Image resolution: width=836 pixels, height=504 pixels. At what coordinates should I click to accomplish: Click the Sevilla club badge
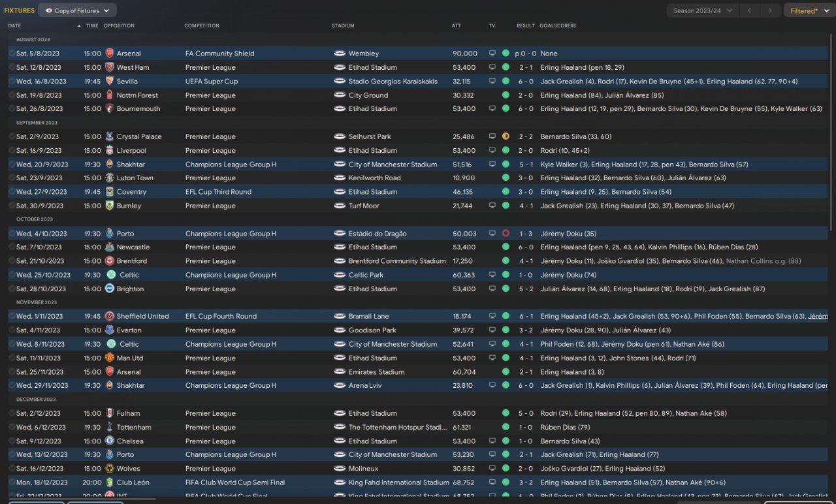[110, 82]
